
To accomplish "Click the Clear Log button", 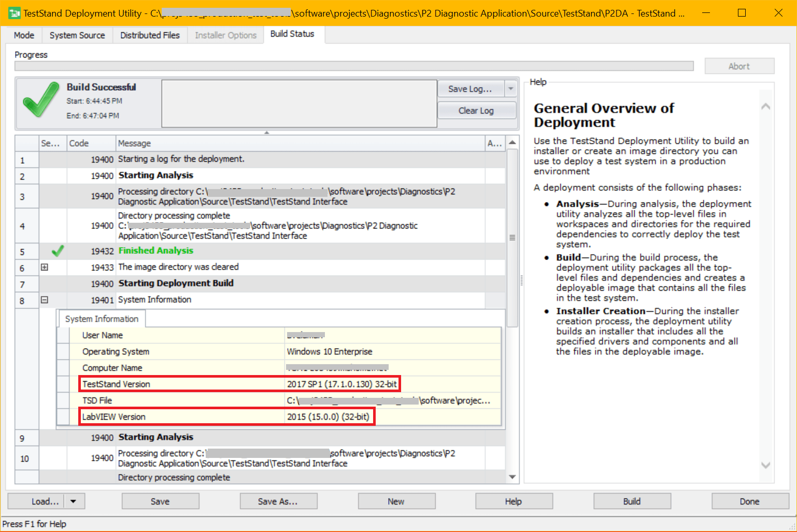I will coord(477,110).
